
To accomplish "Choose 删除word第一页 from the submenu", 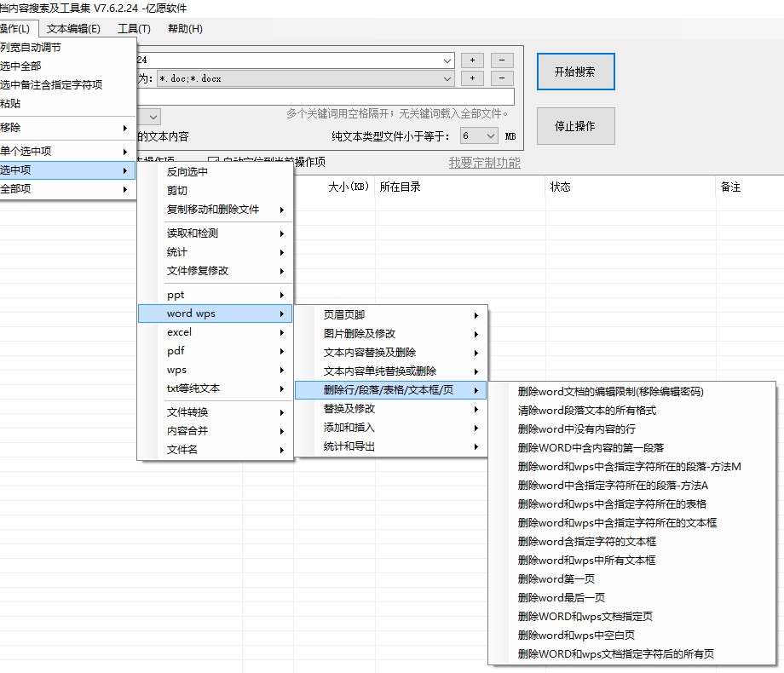I will [x=556, y=579].
